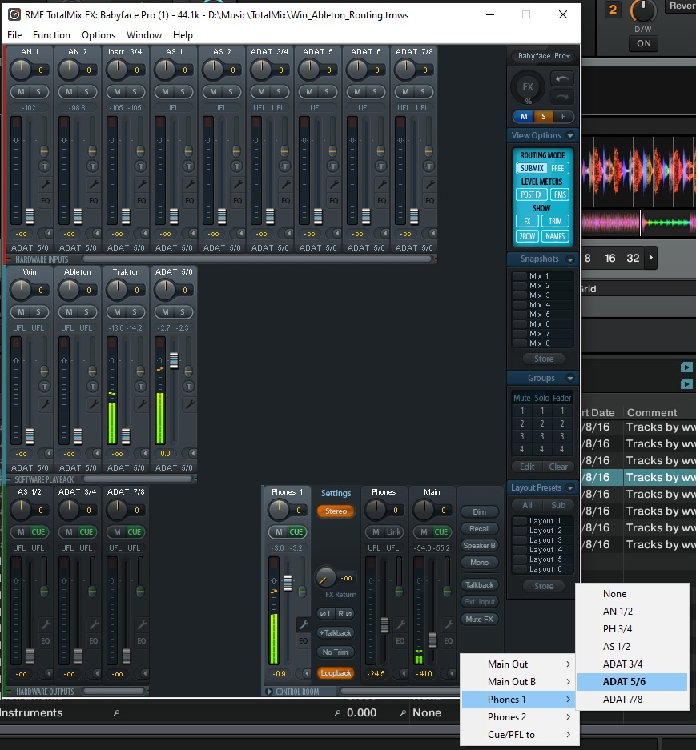Open EQ panel on AN 2 channel
The image size is (700, 750).
[x=93, y=200]
